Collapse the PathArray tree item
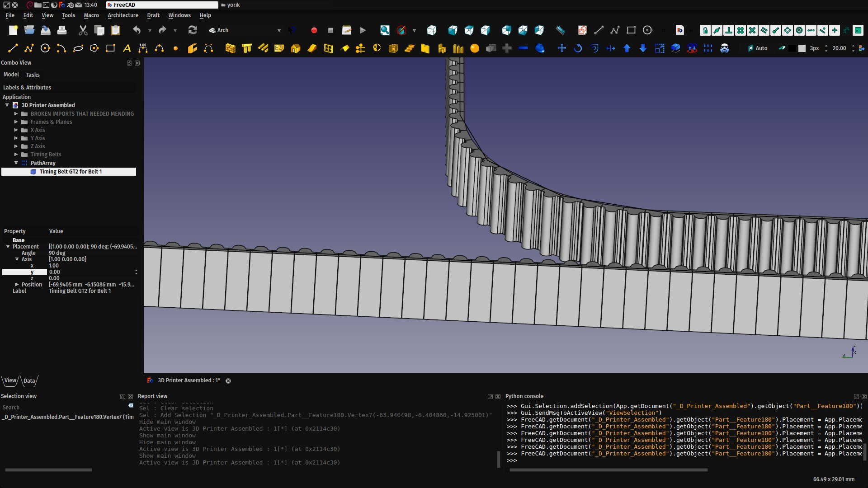868x488 pixels. [16, 163]
